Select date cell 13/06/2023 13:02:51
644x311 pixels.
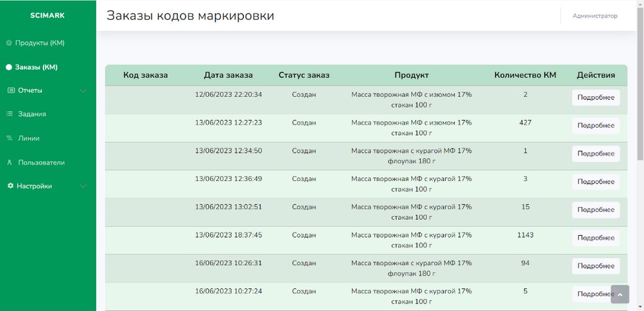[x=228, y=207]
